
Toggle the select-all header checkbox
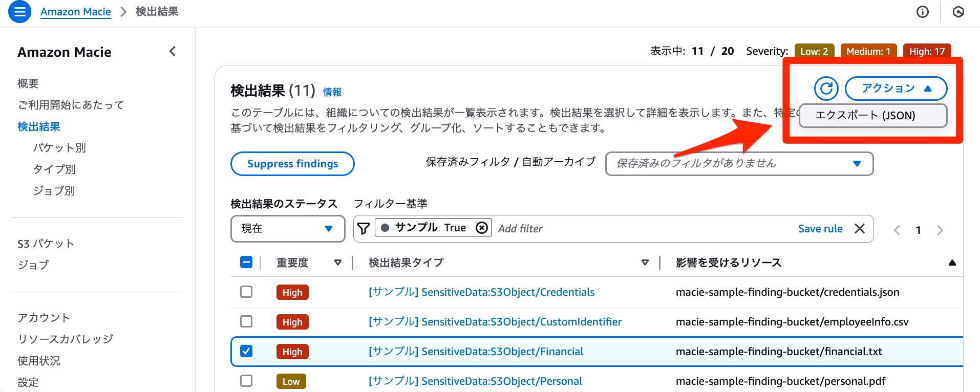(246, 262)
